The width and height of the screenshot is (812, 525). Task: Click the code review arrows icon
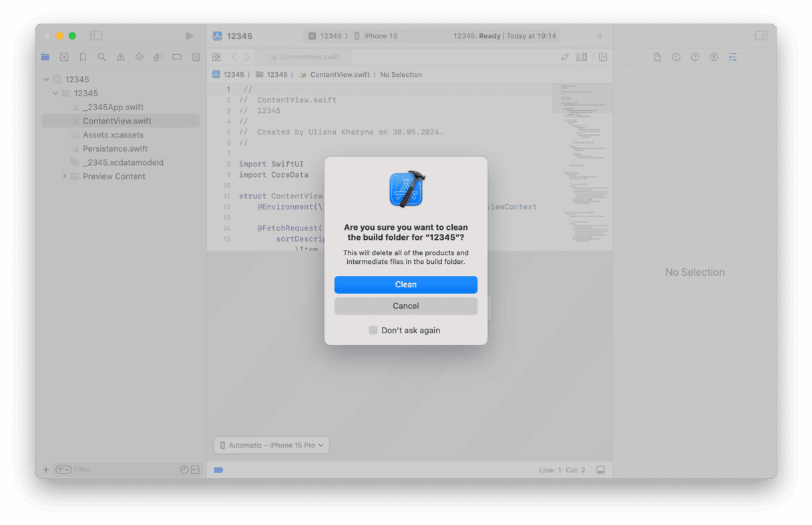(565, 57)
